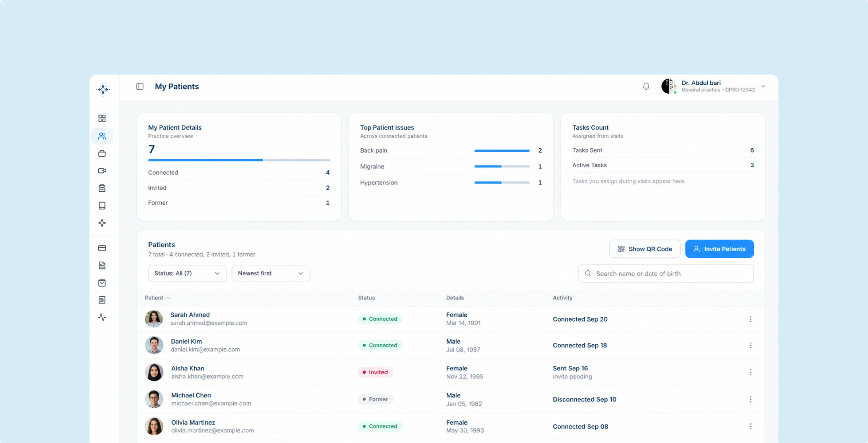Viewport: 868px width, 443px height.
Task: Open the video camera icon in sidebar
Action: coord(102,171)
